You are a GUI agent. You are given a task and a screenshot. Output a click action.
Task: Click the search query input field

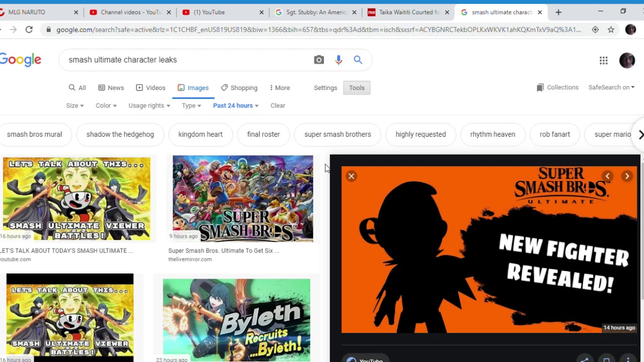186,60
